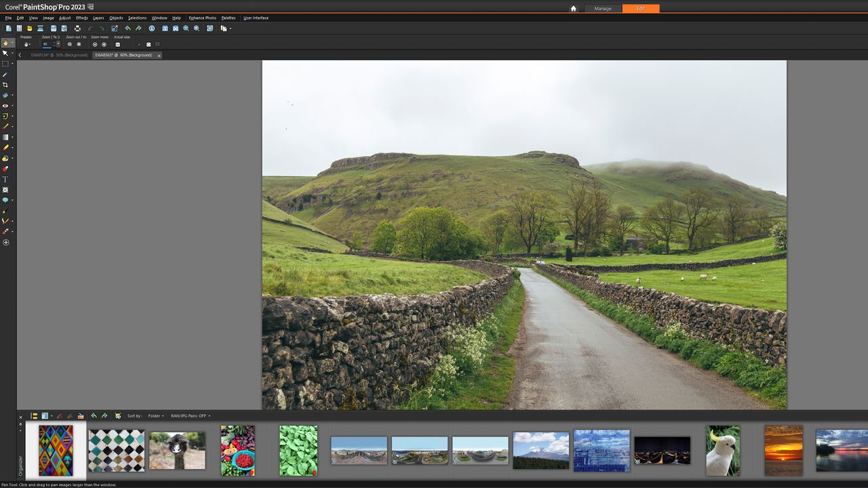Select the colorful diamond pattern thumbnail
The image size is (868, 488).
pyautogui.click(x=56, y=450)
